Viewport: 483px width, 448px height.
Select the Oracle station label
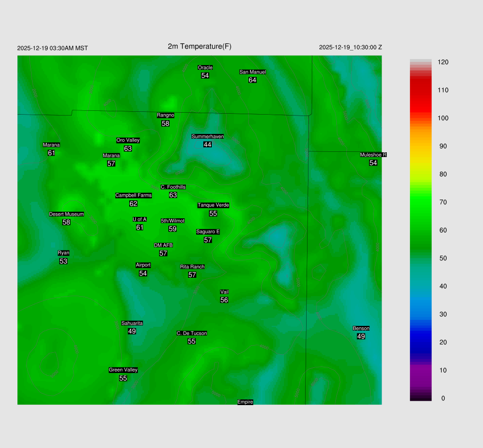pyautogui.click(x=205, y=67)
